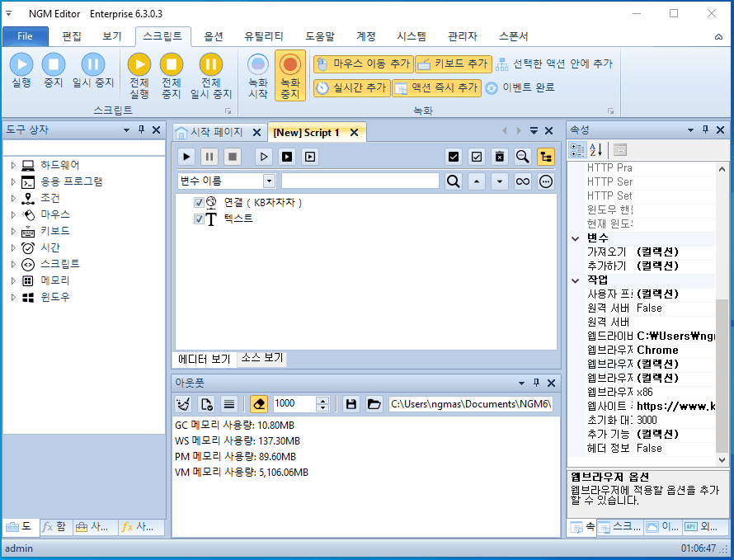Expand the 키보드 tree node

coord(13,231)
